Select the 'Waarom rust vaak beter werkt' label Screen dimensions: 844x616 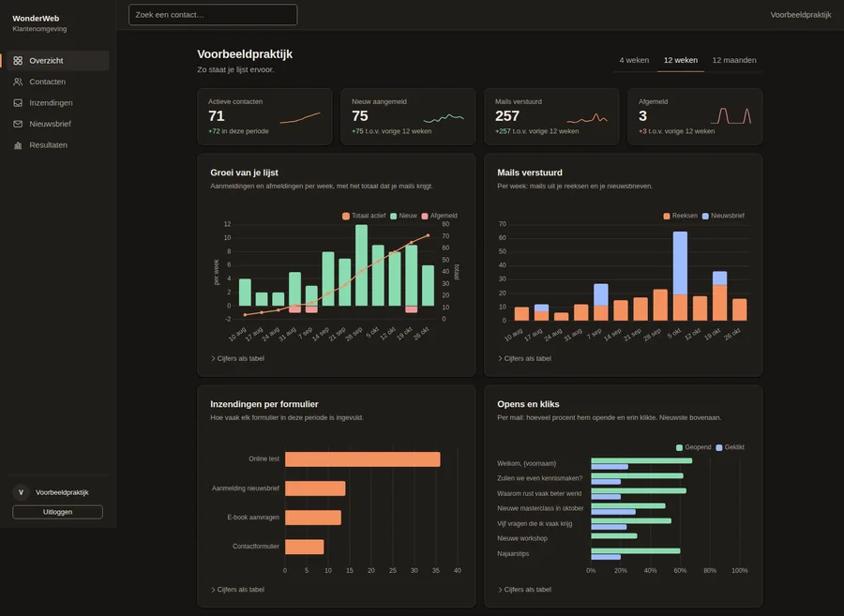[x=539, y=493]
